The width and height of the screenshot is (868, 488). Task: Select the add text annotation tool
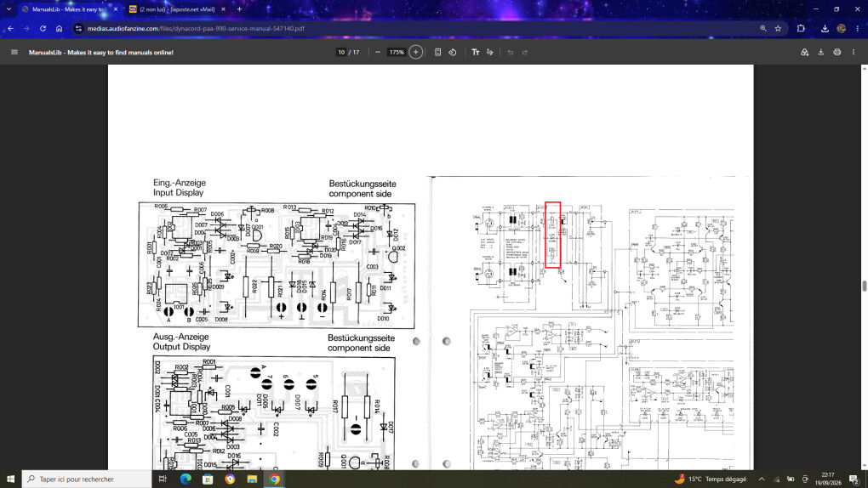click(x=476, y=52)
